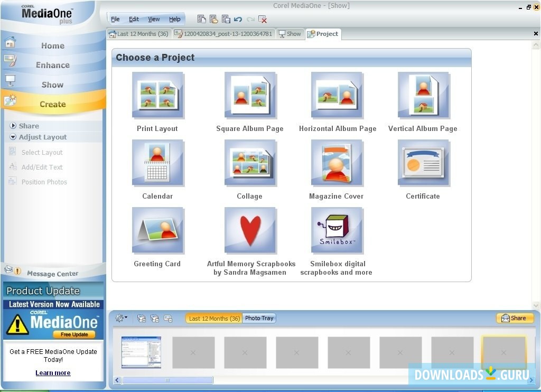This screenshot has height=392, width=541.
Task: Start a Calendar project
Action: 158,163
